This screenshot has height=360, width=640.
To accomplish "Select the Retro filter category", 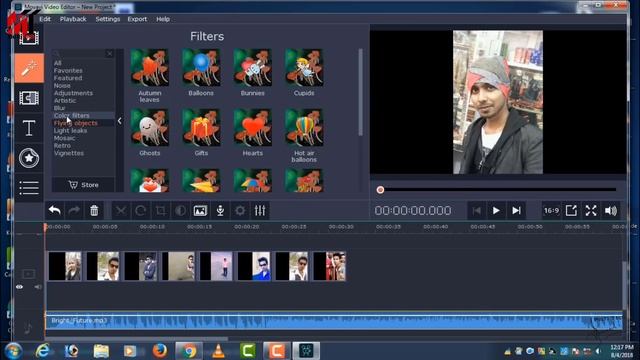I will (x=62, y=145).
